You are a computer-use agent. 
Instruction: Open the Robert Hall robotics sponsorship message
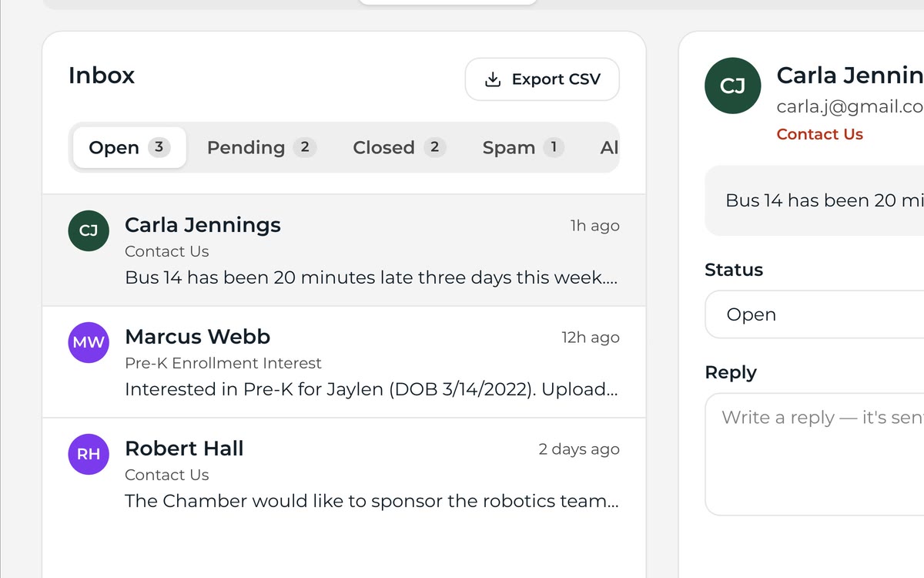(x=343, y=474)
